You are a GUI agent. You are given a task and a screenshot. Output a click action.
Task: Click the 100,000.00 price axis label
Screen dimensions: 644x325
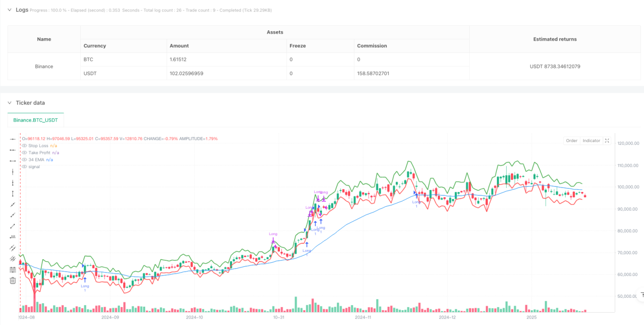(630, 187)
